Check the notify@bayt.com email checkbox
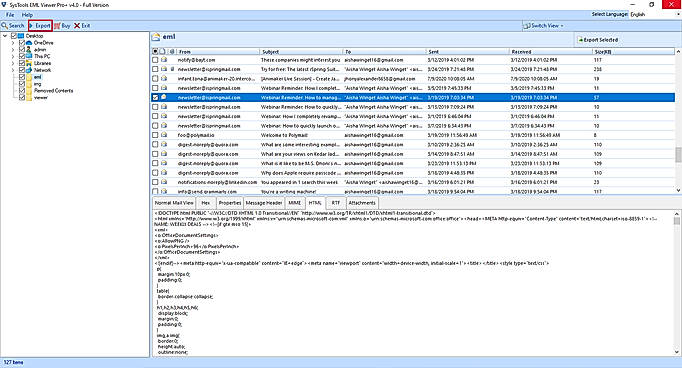682x368 pixels. [155, 60]
